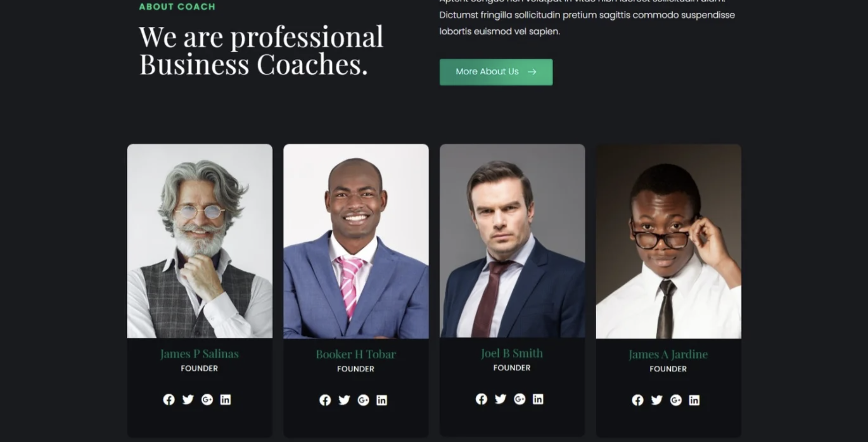Open James P Salinas's Twitter icon
Image resolution: width=868 pixels, height=442 pixels.
(188, 399)
